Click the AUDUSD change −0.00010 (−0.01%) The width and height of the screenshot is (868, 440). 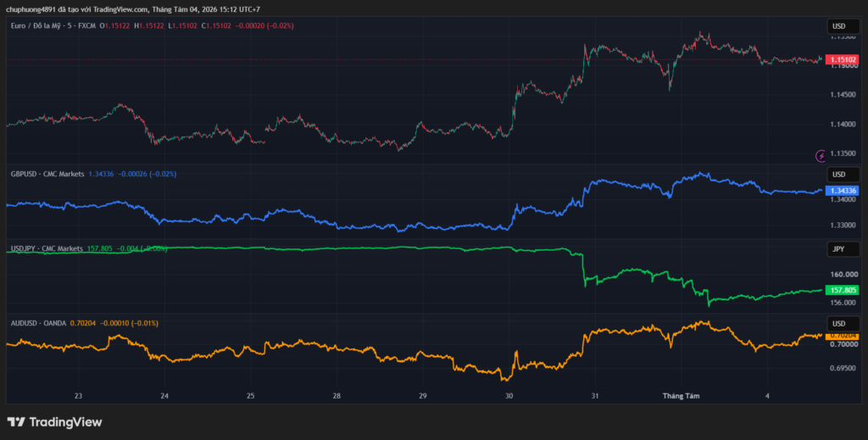click(129, 323)
